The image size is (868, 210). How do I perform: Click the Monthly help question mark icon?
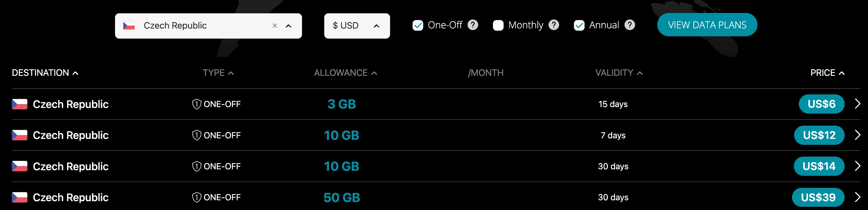click(x=554, y=25)
